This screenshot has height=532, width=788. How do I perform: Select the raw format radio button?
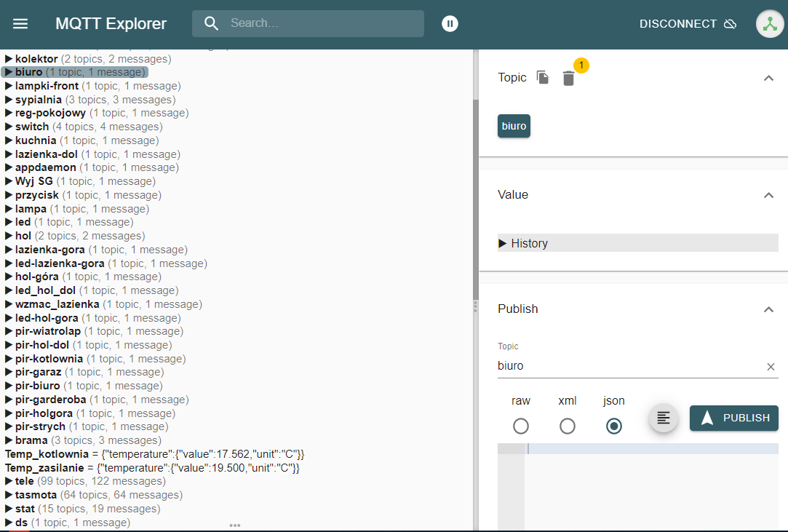click(x=521, y=426)
